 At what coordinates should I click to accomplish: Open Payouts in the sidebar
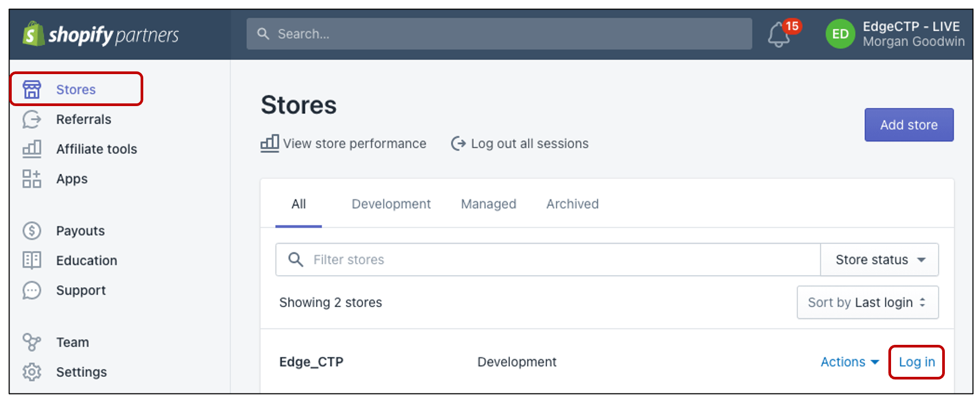tap(80, 231)
